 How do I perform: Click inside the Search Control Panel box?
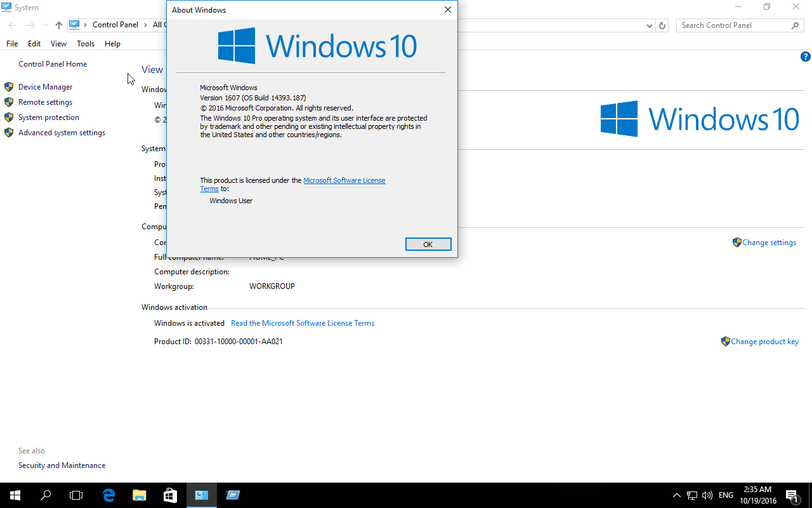(x=736, y=25)
